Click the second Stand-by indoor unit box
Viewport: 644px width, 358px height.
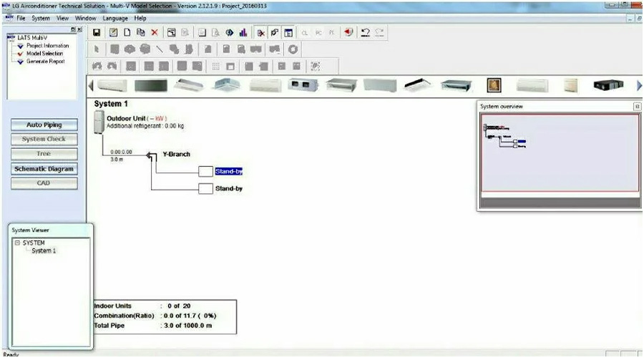[x=205, y=188]
